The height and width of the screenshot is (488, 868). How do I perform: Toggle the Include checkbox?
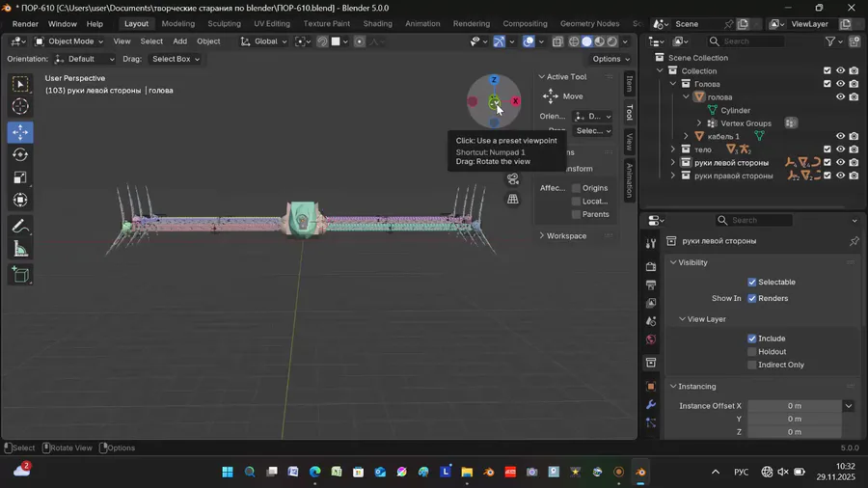(x=751, y=339)
